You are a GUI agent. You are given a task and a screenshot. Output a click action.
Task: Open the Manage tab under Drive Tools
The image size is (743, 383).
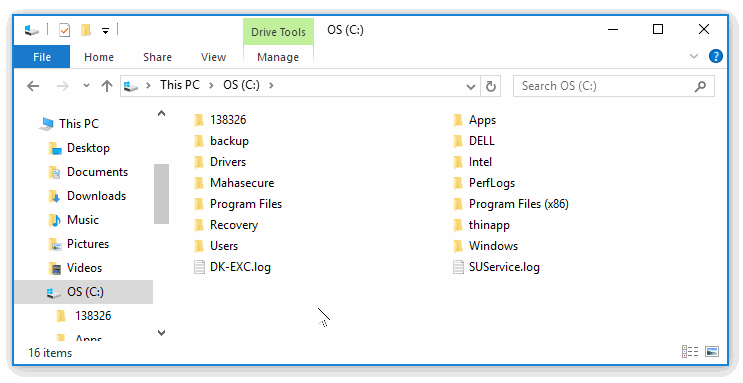point(278,57)
